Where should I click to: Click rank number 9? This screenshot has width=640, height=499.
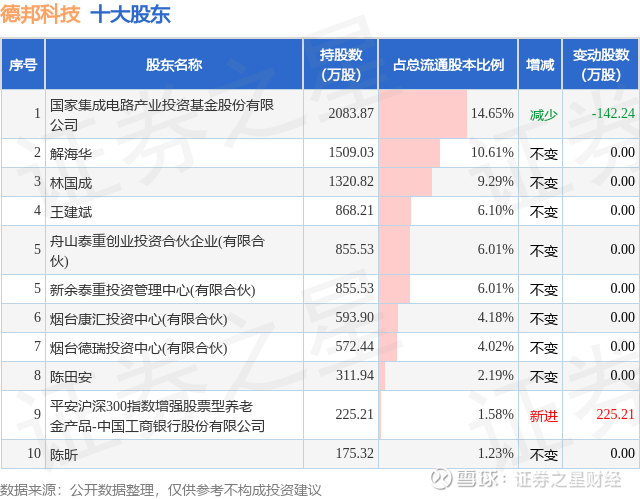(38, 414)
